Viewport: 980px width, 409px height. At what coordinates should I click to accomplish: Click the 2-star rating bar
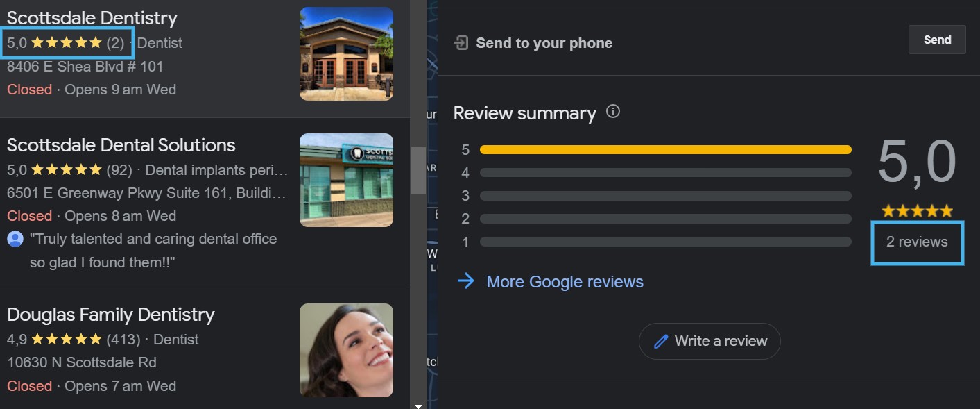click(665, 219)
